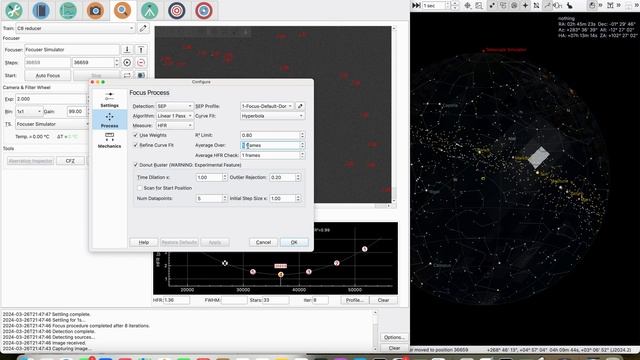
Task: Click the target Steps position field
Action: pos(93,62)
